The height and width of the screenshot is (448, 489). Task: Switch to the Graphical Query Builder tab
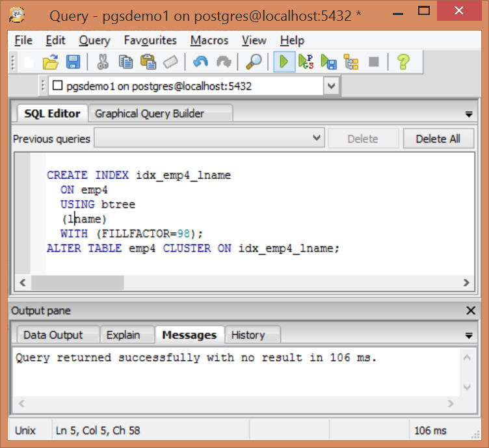click(x=161, y=114)
